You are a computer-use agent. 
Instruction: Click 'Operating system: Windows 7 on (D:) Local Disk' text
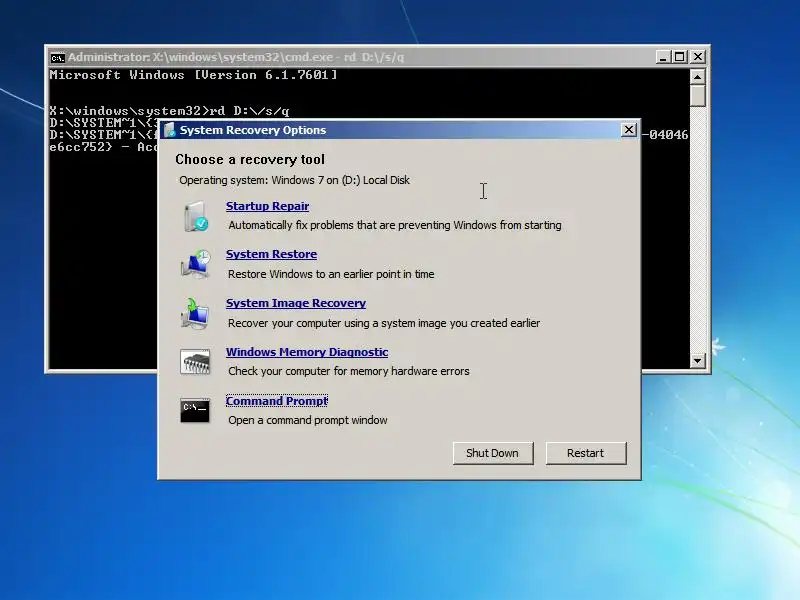pos(294,180)
